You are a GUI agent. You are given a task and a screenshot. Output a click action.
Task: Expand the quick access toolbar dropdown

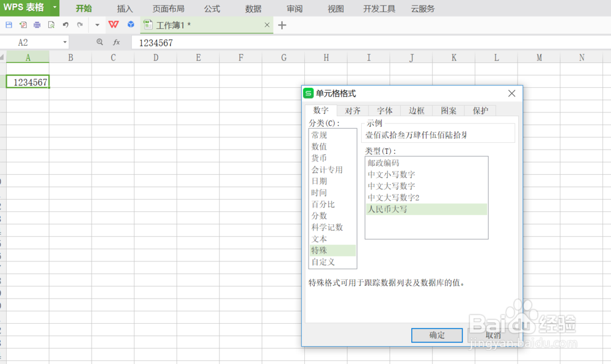click(97, 25)
